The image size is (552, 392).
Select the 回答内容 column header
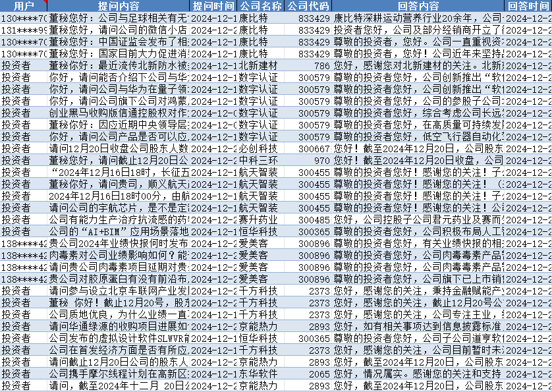tap(418, 6)
